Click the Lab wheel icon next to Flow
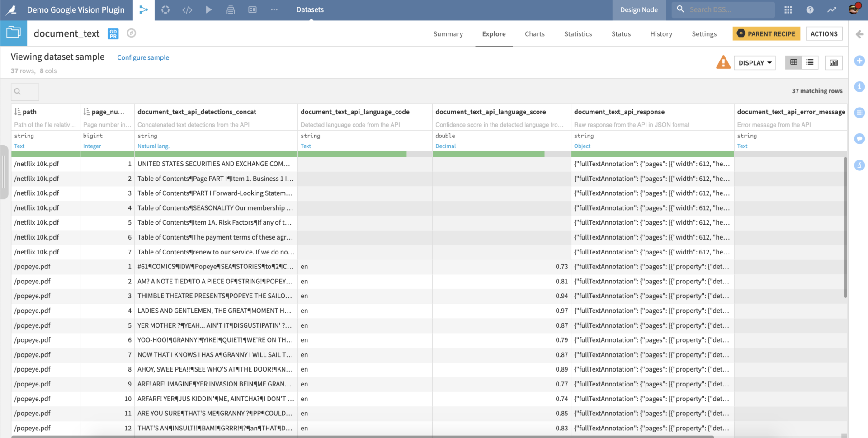The image size is (868, 438). 165,9
